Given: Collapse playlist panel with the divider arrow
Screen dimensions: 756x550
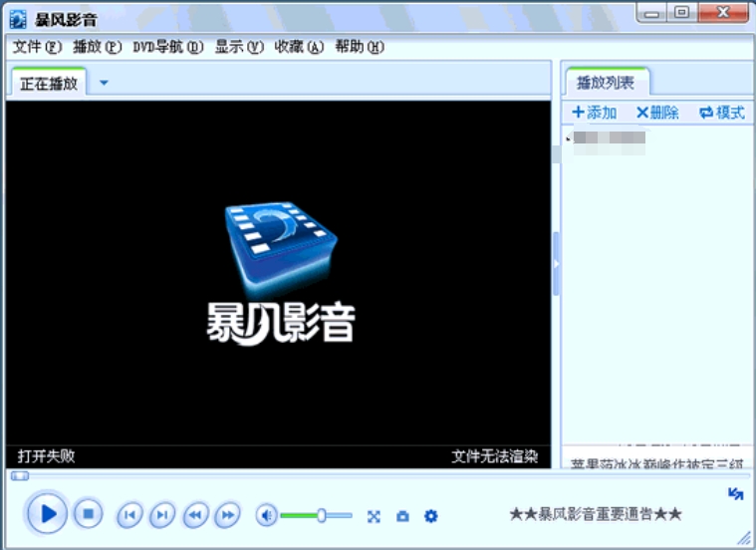Looking at the screenshot, I should [x=556, y=264].
